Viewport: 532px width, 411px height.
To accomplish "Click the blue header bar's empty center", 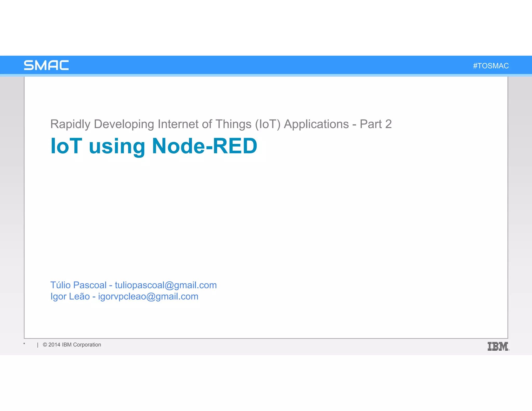I will click(x=266, y=65).
